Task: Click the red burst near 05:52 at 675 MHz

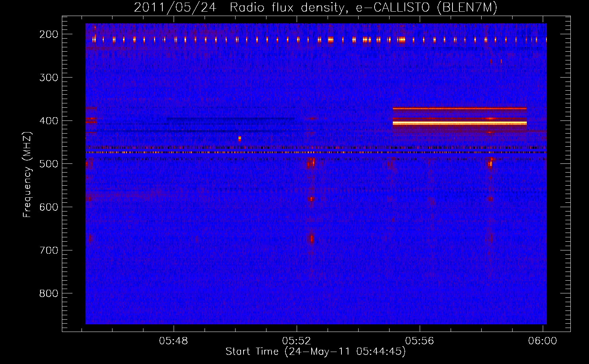Action: (x=312, y=239)
